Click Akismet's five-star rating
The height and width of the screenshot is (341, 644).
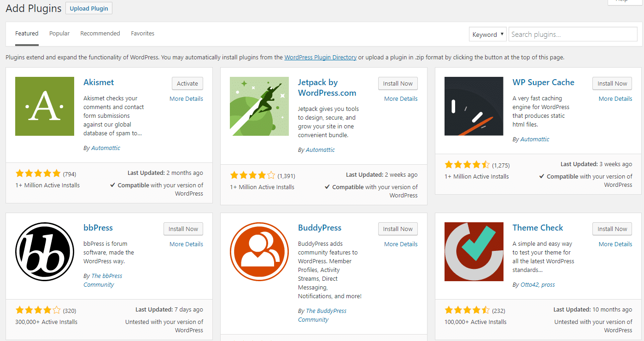38,173
